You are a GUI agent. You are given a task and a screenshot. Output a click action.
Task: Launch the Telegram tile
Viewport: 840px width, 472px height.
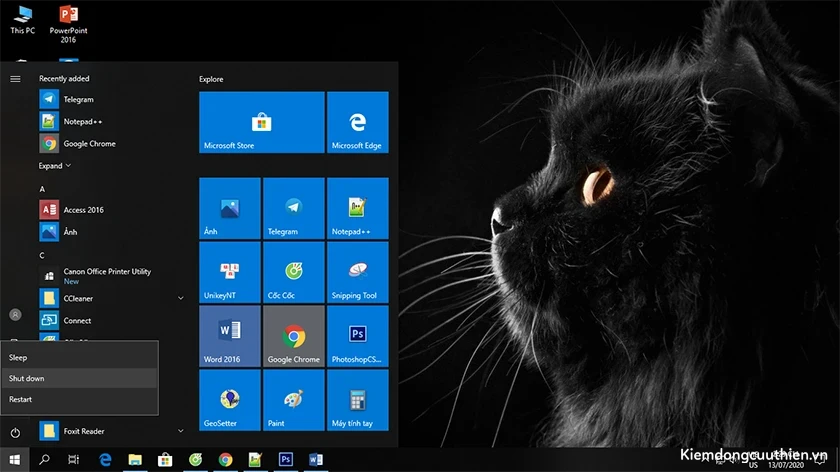tap(294, 208)
